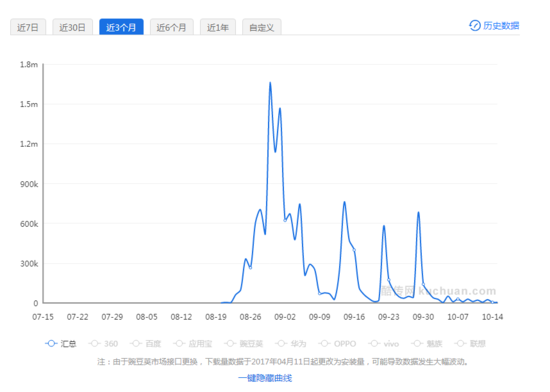
Task: Open the 历史数据 link text
Action: [x=501, y=26]
